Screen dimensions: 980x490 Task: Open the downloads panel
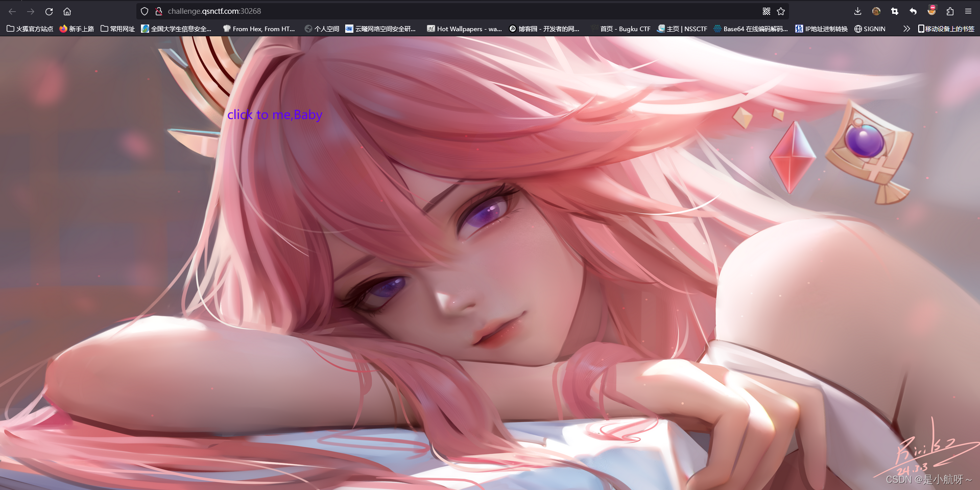(x=857, y=11)
